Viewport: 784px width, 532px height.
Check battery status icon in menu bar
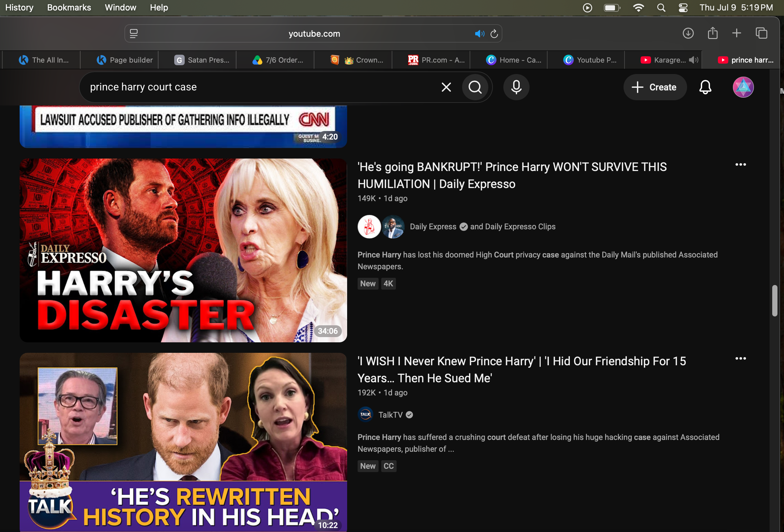click(x=612, y=8)
